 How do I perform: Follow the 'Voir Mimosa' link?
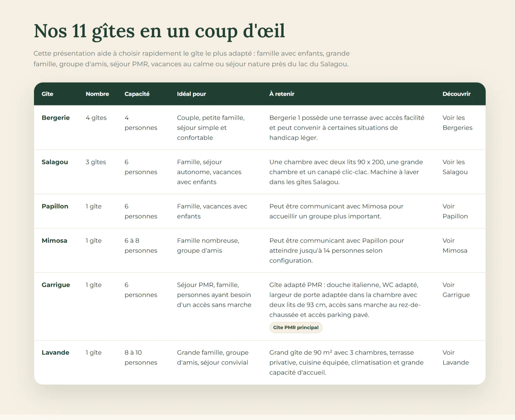[x=455, y=245]
